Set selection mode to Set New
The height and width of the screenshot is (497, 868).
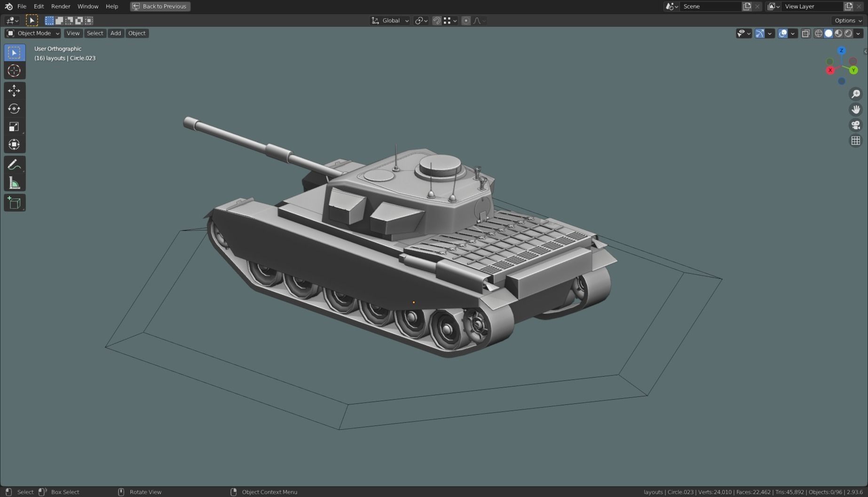[49, 20]
